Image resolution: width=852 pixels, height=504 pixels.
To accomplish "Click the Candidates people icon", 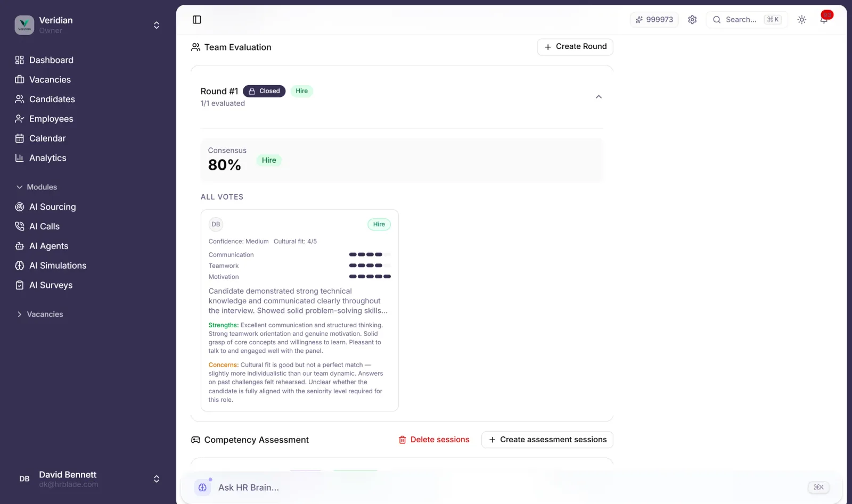I will tap(20, 100).
